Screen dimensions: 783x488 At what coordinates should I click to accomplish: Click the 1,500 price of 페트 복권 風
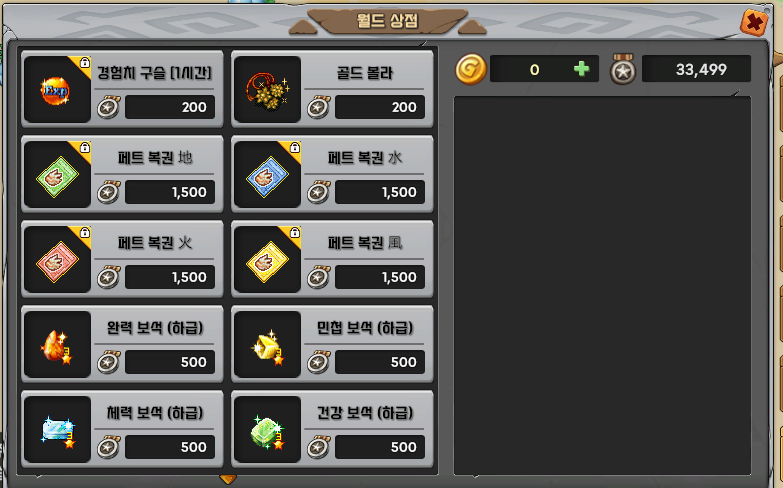tap(380, 277)
